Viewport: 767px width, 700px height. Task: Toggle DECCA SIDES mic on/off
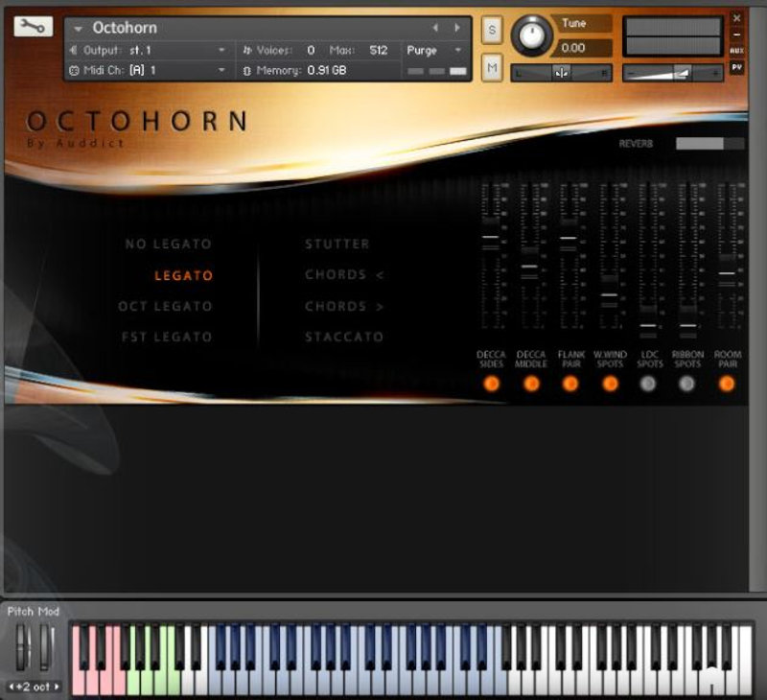[x=491, y=384]
